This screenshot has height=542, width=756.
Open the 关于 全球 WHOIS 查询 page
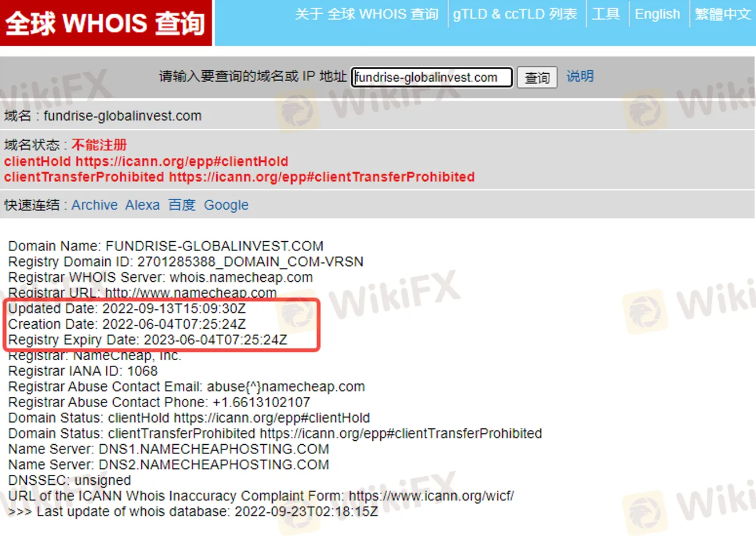point(367,14)
